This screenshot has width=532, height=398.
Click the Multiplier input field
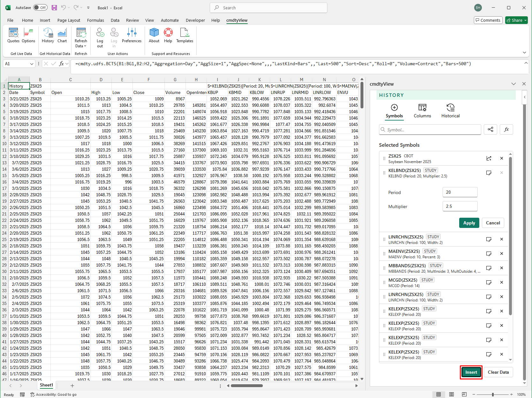coord(460,206)
